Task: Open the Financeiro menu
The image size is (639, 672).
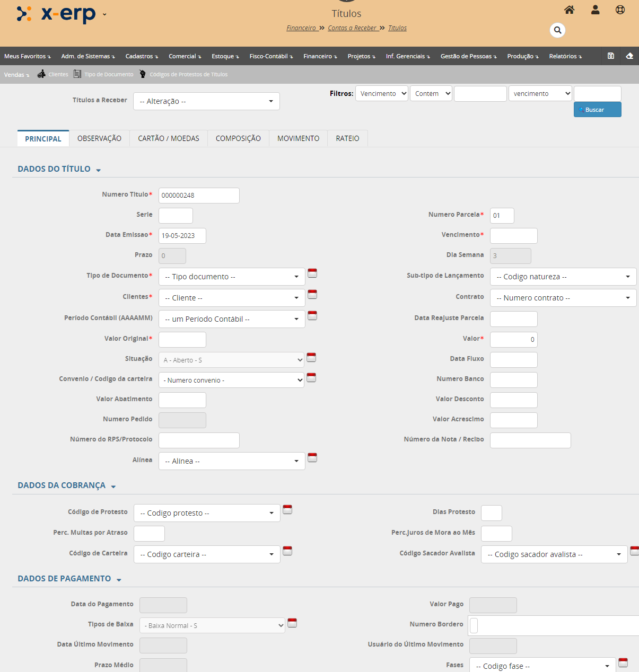Action: click(320, 56)
